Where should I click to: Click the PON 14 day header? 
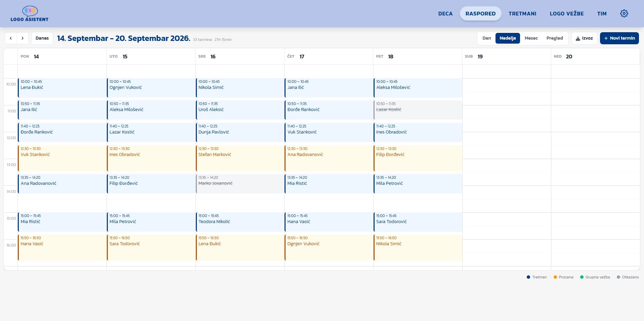click(x=62, y=56)
